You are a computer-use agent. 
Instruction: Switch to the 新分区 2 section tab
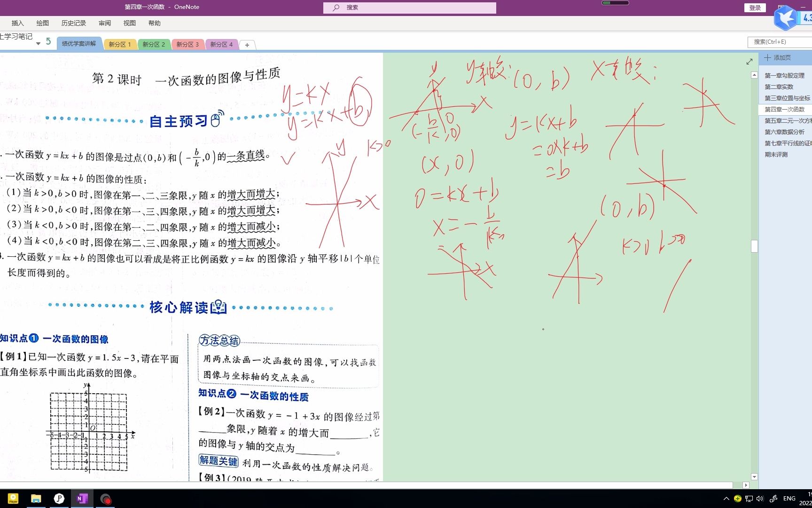click(154, 44)
